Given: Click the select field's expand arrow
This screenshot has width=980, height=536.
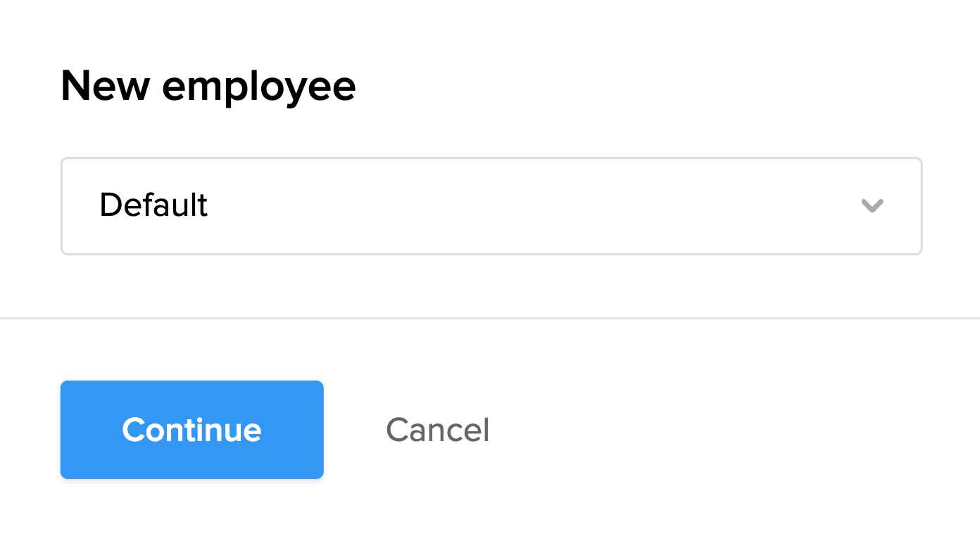Looking at the screenshot, I should [872, 205].
